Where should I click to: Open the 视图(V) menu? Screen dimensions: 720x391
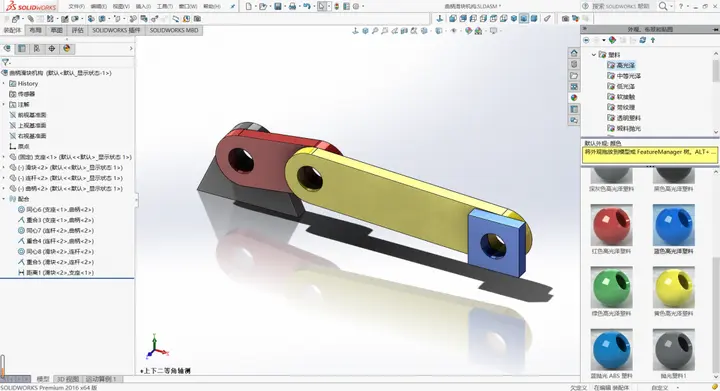click(x=121, y=6)
